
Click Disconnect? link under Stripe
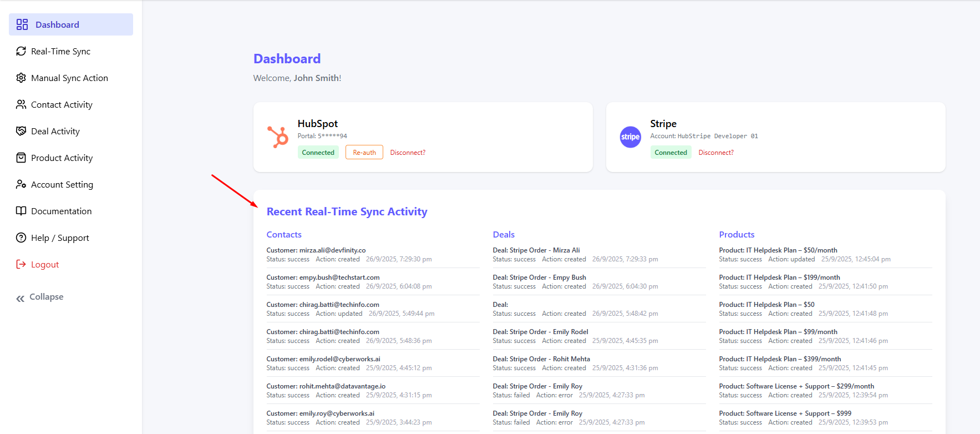716,153
